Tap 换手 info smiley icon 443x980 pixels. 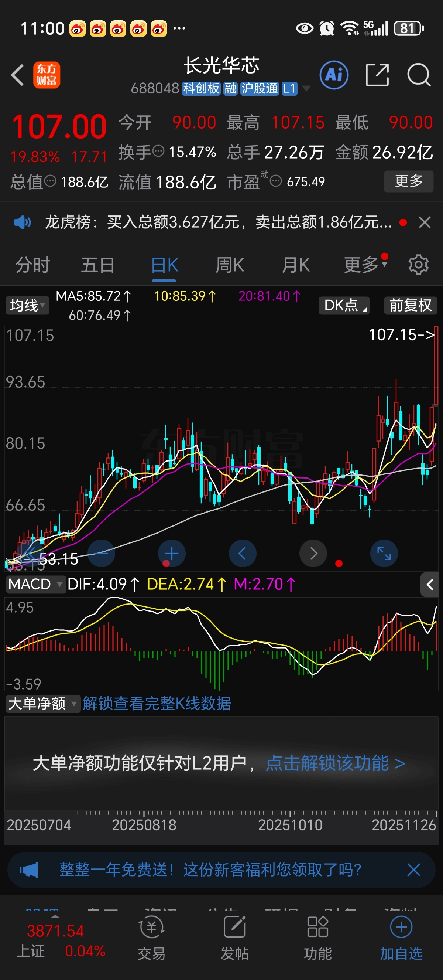click(x=158, y=151)
